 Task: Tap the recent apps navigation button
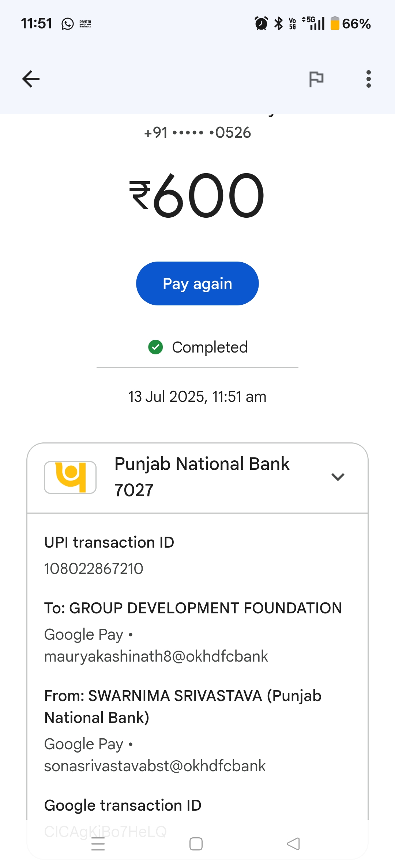[98, 844]
